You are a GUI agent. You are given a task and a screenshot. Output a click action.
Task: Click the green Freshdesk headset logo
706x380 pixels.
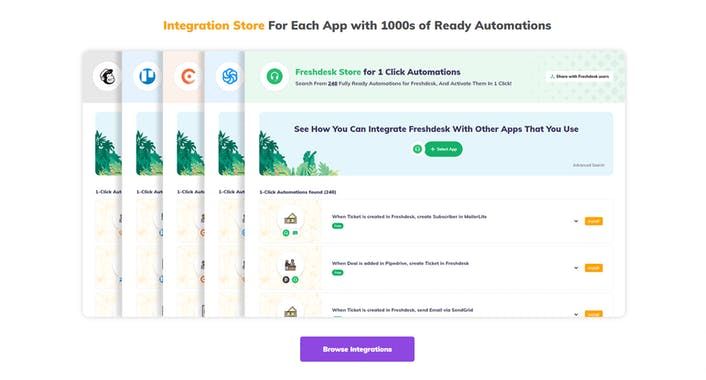275,77
